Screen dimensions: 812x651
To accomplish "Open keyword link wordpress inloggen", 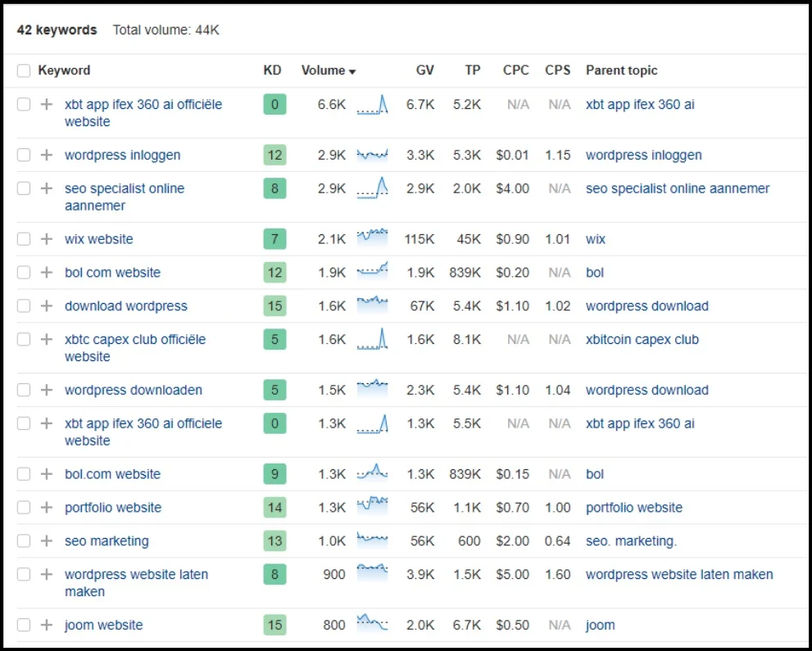I will coord(123,155).
